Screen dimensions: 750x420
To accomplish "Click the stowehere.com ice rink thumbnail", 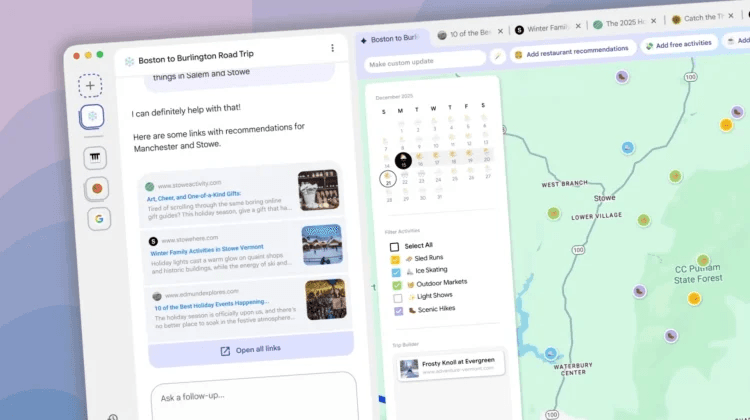I will (x=322, y=244).
